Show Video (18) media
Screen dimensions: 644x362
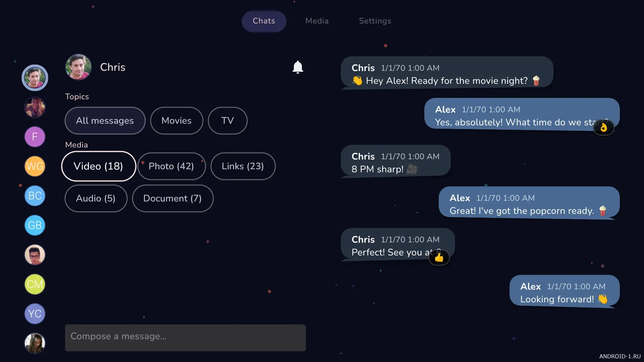[98, 166]
